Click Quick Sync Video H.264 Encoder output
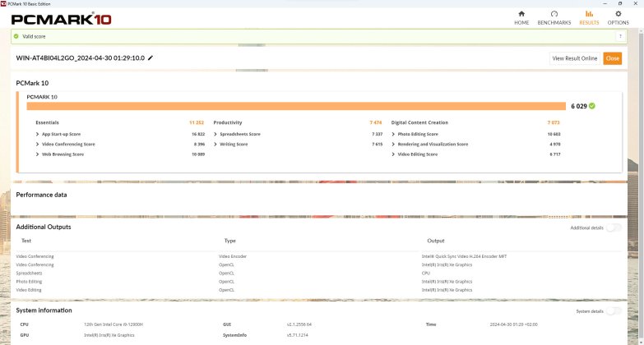This screenshot has height=345, width=644. pyautogui.click(x=464, y=256)
